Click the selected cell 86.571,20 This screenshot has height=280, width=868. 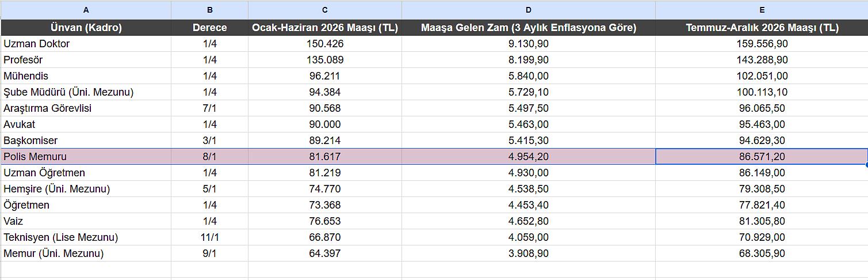click(x=762, y=157)
